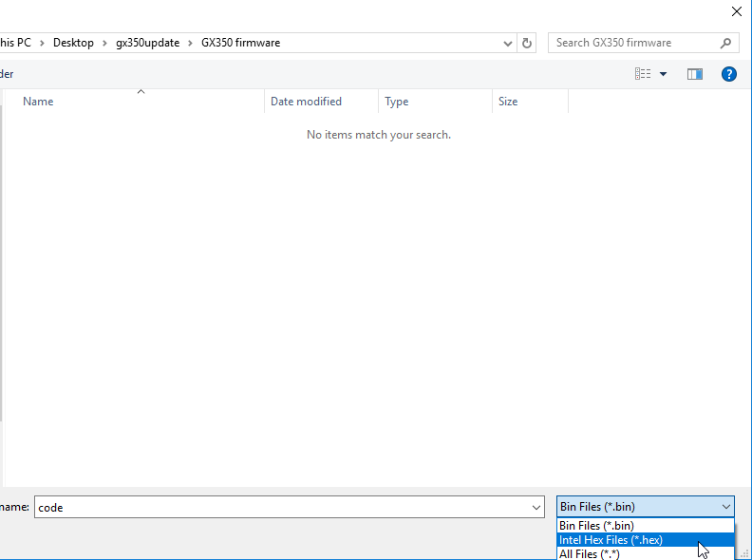752x560 pixels.
Task: Click the change view layout icon
Action: point(643,74)
